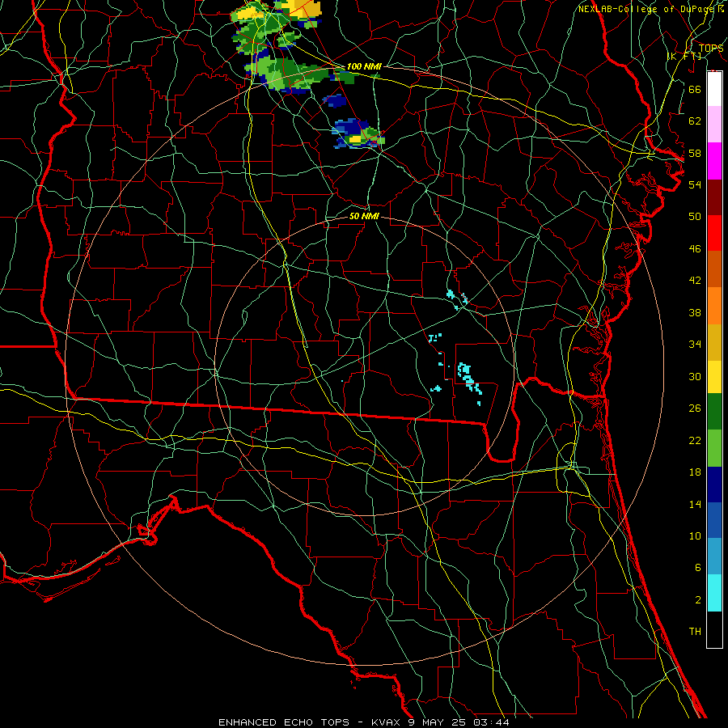Image resolution: width=728 pixels, height=728 pixels.
Task: Click the legend value '62'
Action: tap(695, 121)
